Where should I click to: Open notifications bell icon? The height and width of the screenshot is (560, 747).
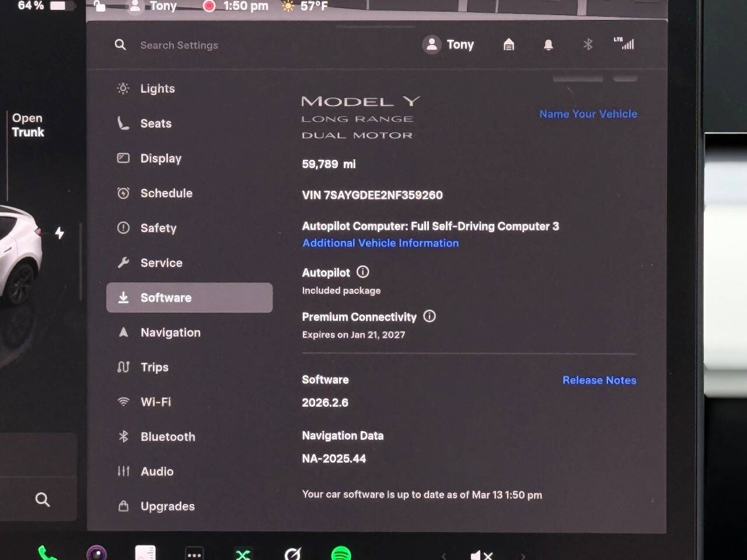tap(548, 45)
